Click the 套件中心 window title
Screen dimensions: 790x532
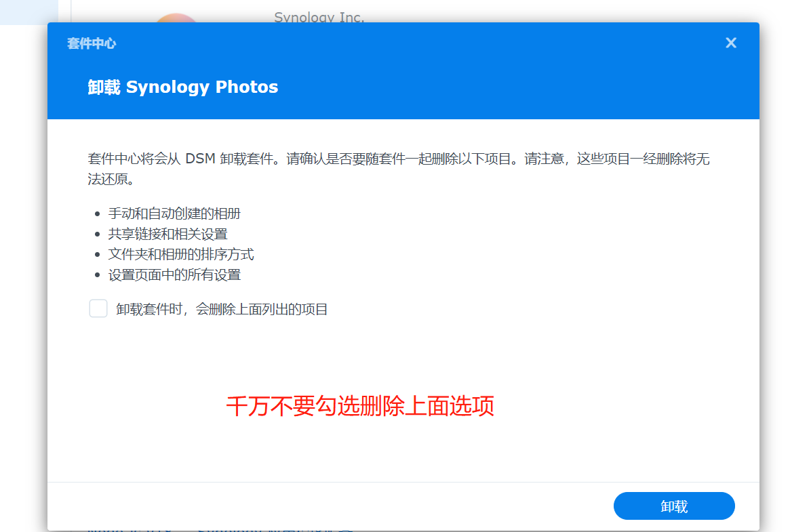92,44
